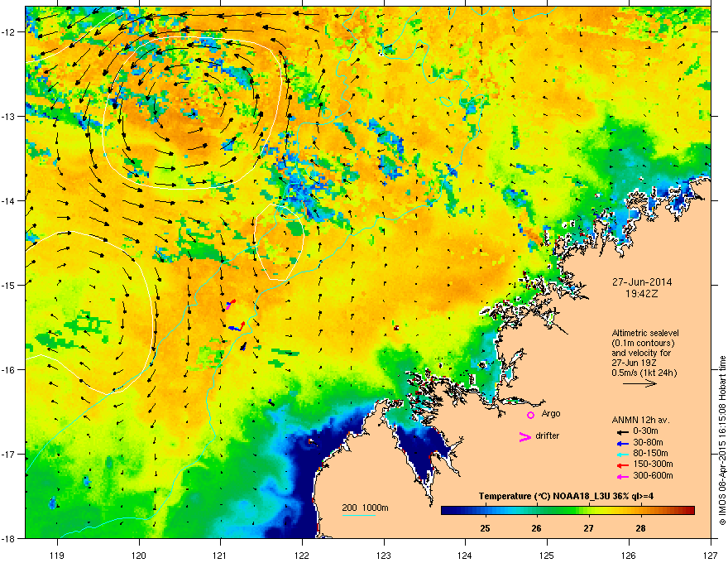Viewport: 728px width, 563px height.
Task: Click the '0-30m' depth label
Action: [x=645, y=431]
